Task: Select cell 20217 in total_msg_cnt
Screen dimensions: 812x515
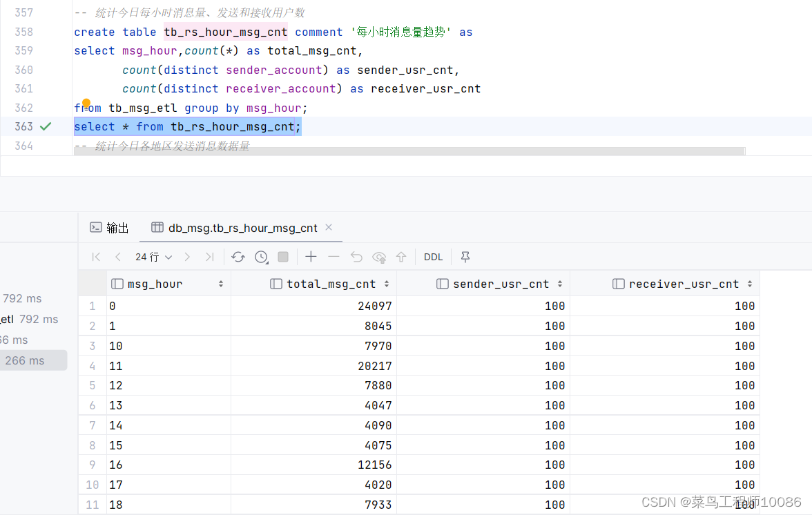Action: 313,366
